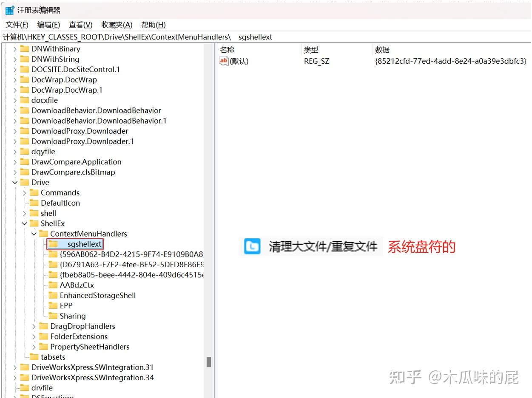Viewport: 532px width, 398px height.
Task: Expand the PropertySheetHandlers key
Action: (34, 347)
